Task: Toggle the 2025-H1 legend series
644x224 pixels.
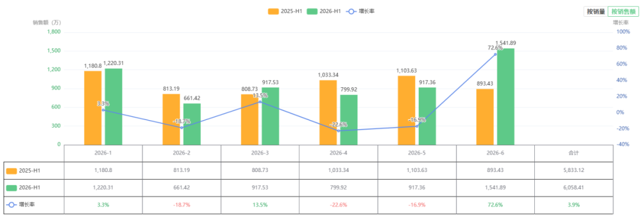Action: click(286, 11)
